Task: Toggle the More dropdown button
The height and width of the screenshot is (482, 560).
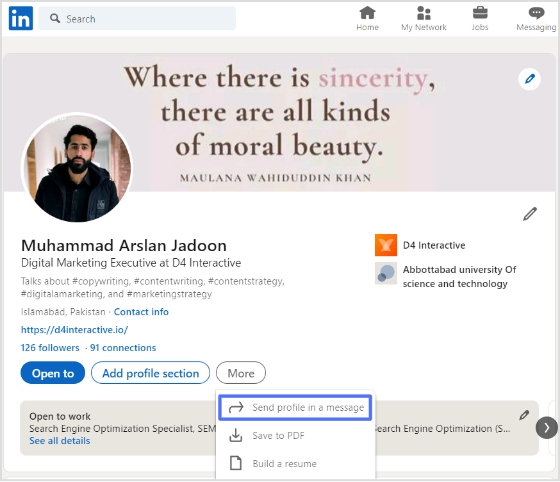Action: point(241,373)
